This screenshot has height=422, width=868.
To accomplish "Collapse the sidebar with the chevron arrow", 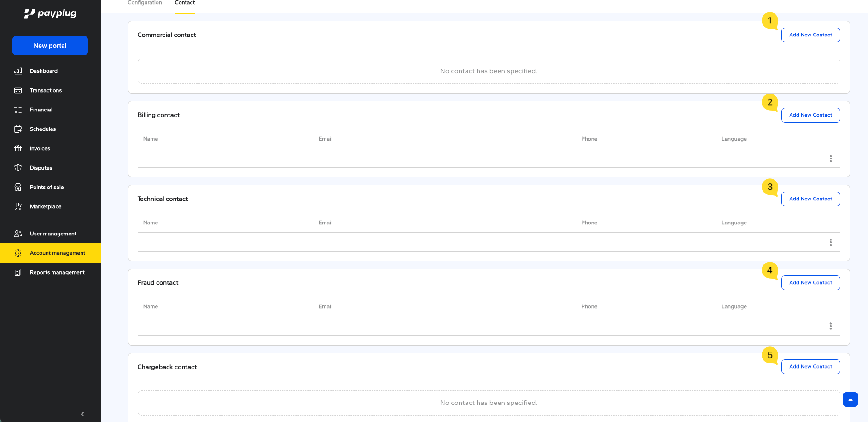I will click(82, 414).
